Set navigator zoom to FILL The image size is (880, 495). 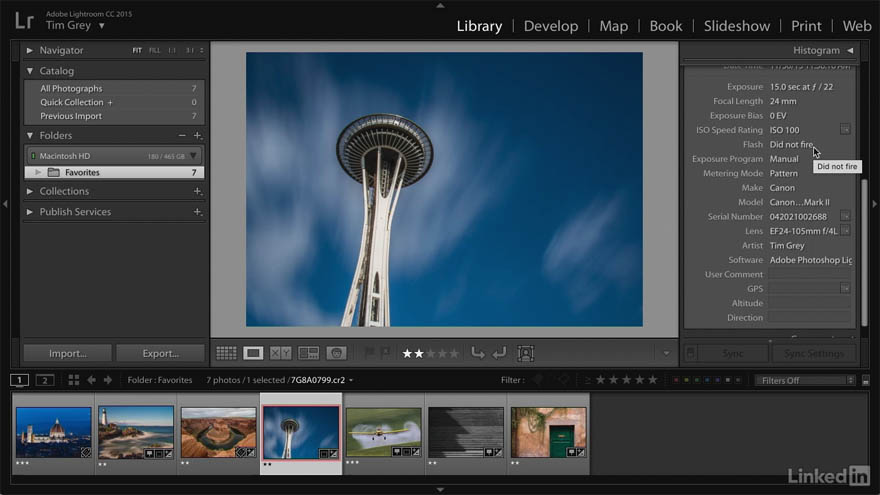pyautogui.click(x=154, y=51)
